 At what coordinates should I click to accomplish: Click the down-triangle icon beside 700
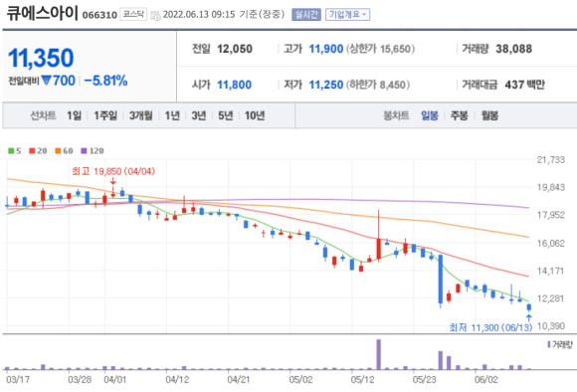point(46,80)
